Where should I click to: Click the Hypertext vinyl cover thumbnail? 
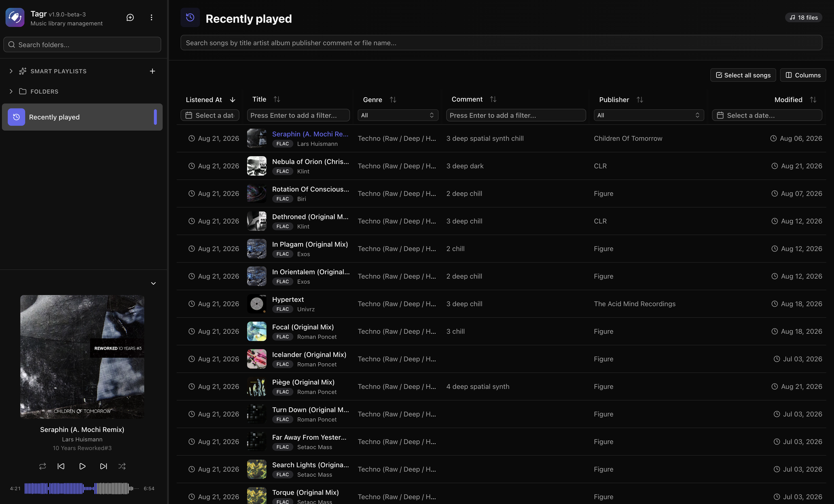coord(257,304)
